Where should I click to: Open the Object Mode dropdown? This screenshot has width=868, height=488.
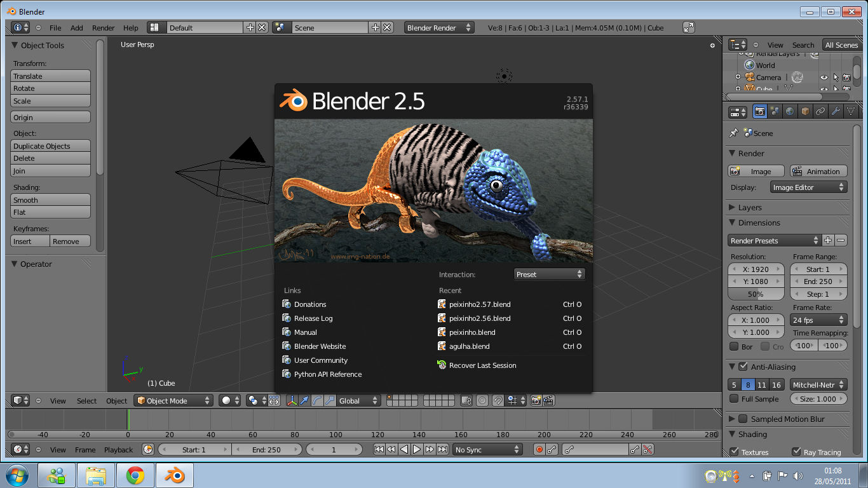tap(173, 401)
